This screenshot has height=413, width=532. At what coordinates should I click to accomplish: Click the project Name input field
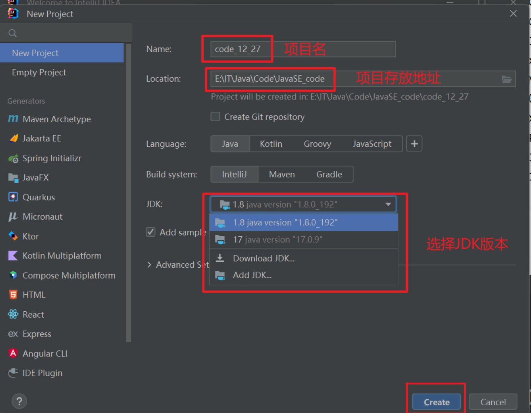pyautogui.click(x=303, y=49)
